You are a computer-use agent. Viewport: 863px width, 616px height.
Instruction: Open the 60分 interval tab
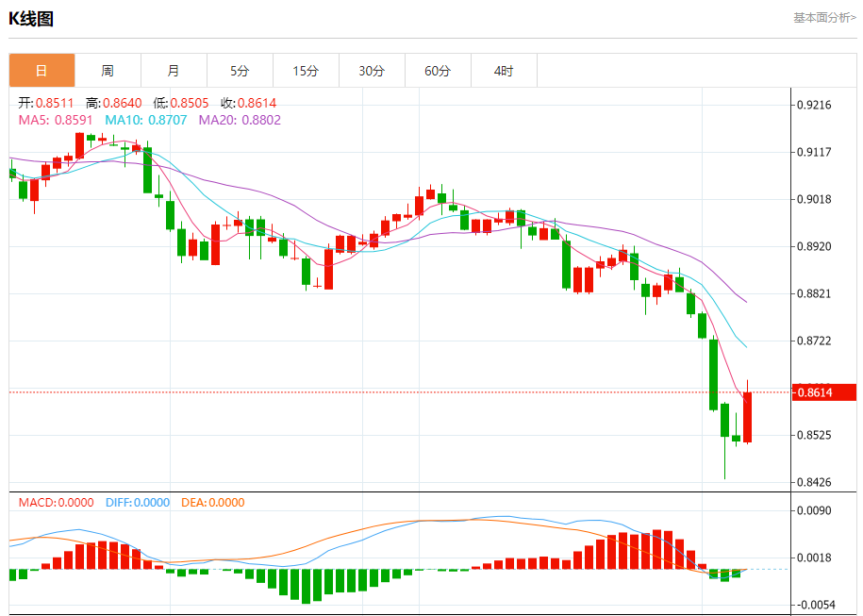pyautogui.click(x=439, y=71)
